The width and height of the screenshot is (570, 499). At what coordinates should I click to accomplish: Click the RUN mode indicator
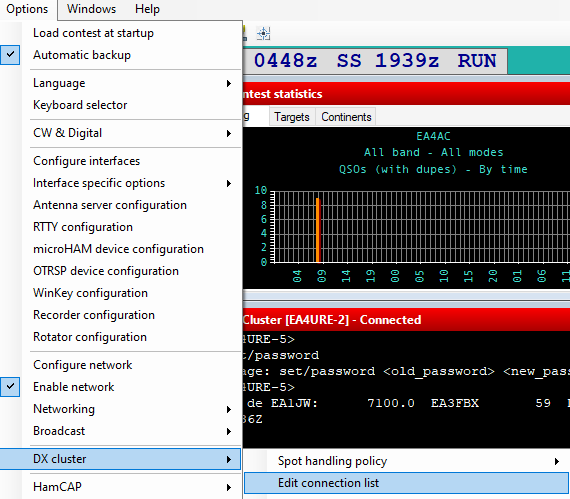477,61
